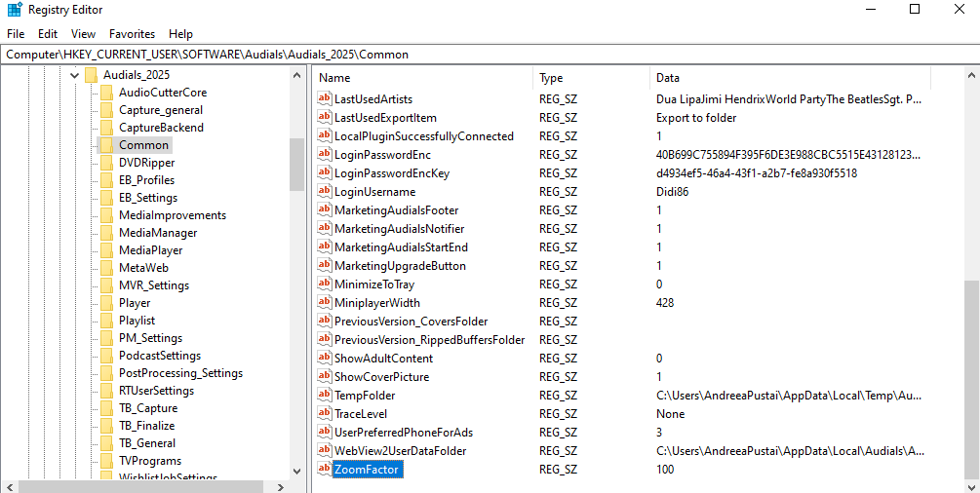Click the ZoomFactor registry value icon
The height and width of the screenshot is (493, 980).
pos(325,470)
